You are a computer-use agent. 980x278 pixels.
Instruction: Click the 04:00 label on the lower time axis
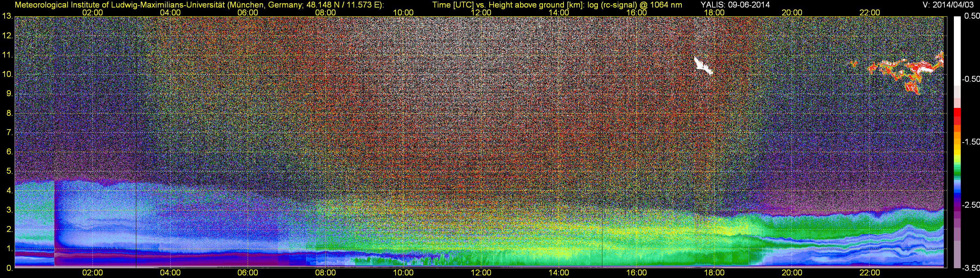(x=170, y=273)
